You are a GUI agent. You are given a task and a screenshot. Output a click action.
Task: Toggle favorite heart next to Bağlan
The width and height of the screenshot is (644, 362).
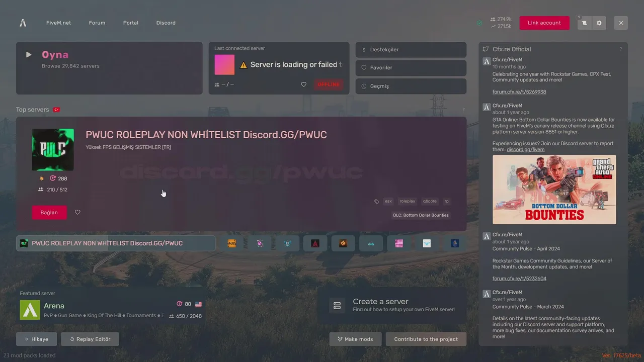(77, 212)
